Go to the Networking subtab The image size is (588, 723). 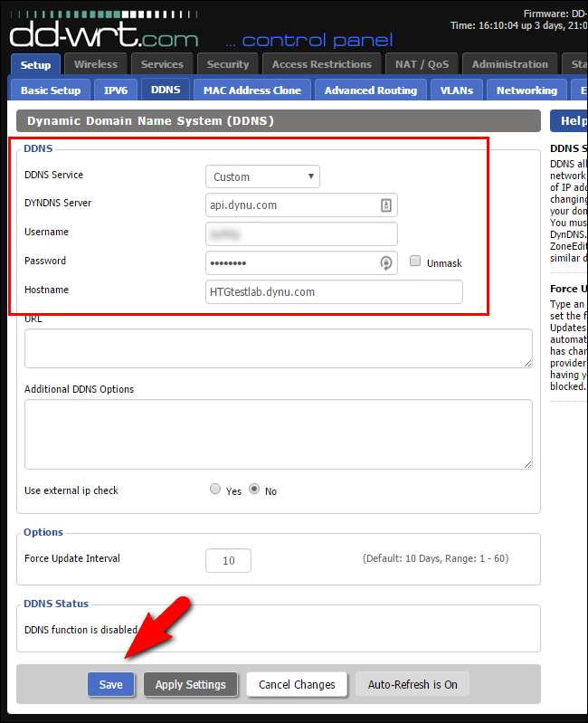[526, 90]
